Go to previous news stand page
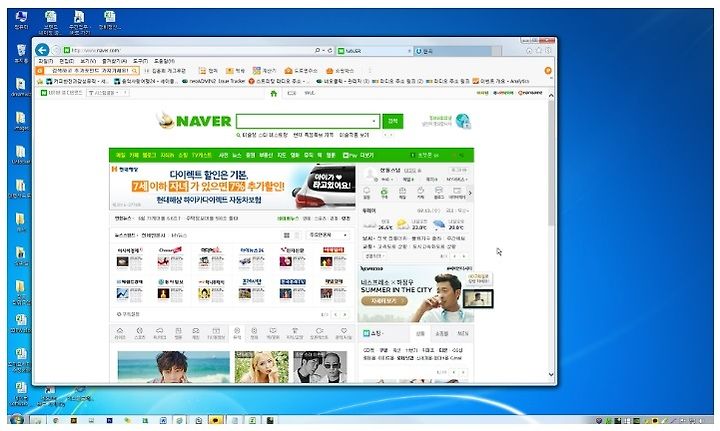The image size is (720, 431). [x=336, y=314]
